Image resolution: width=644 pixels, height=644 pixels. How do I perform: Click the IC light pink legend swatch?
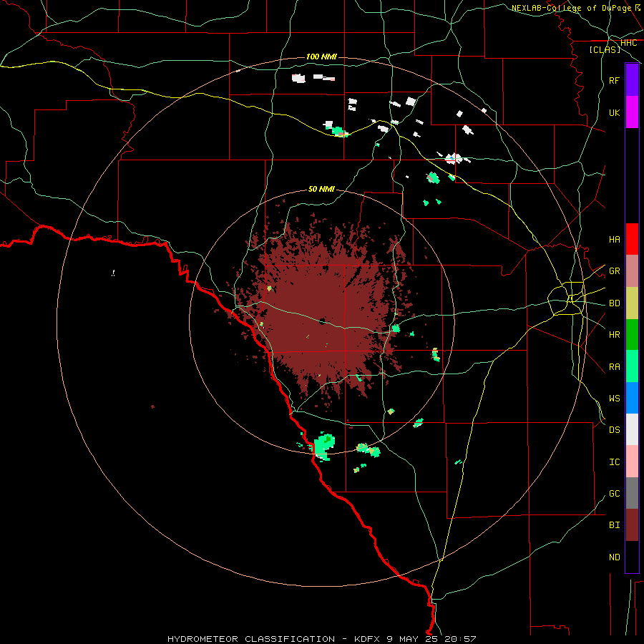pyautogui.click(x=632, y=462)
